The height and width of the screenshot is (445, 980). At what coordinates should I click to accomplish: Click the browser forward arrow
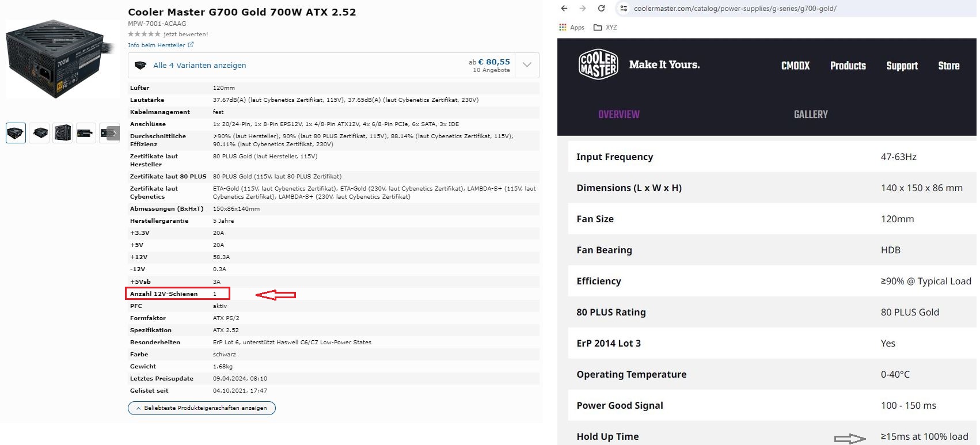point(583,8)
